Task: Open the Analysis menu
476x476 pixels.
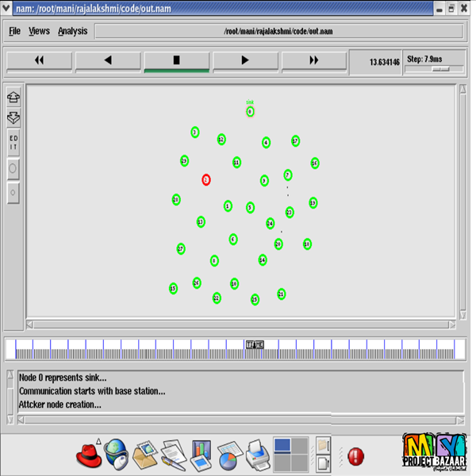Action: [x=72, y=31]
